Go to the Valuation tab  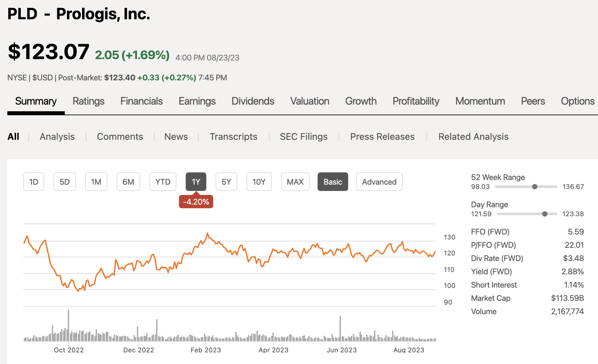point(310,101)
